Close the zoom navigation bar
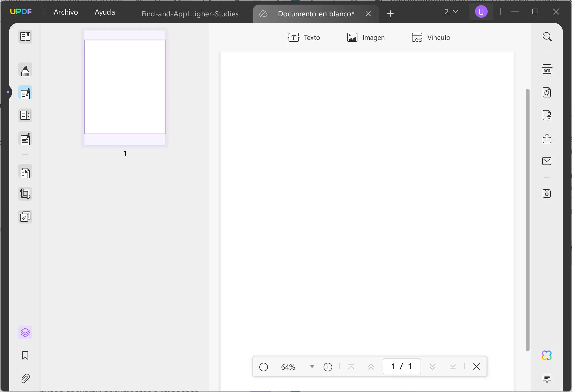 [476, 366]
